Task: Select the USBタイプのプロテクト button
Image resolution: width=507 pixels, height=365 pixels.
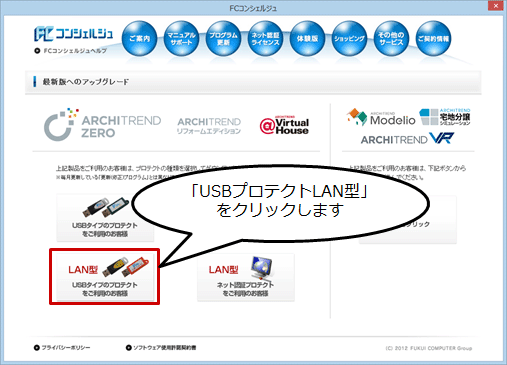Action: pyautogui.click(x=105, y=217)
